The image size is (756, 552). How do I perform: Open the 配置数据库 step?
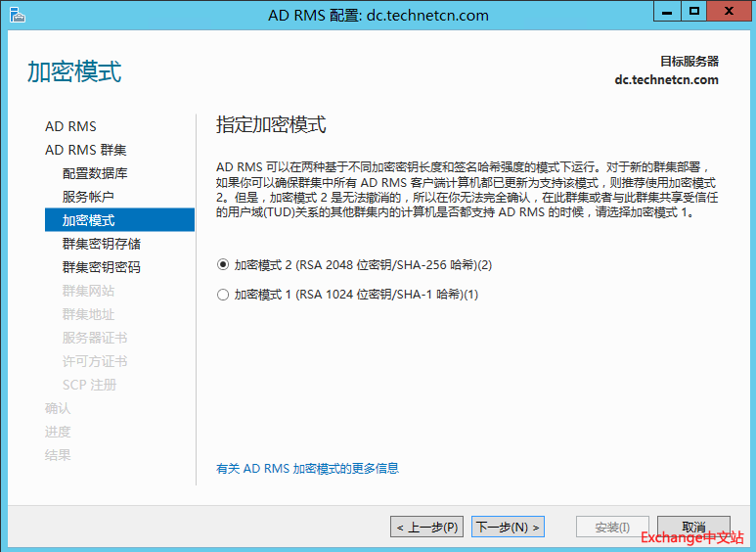[95, 173]
